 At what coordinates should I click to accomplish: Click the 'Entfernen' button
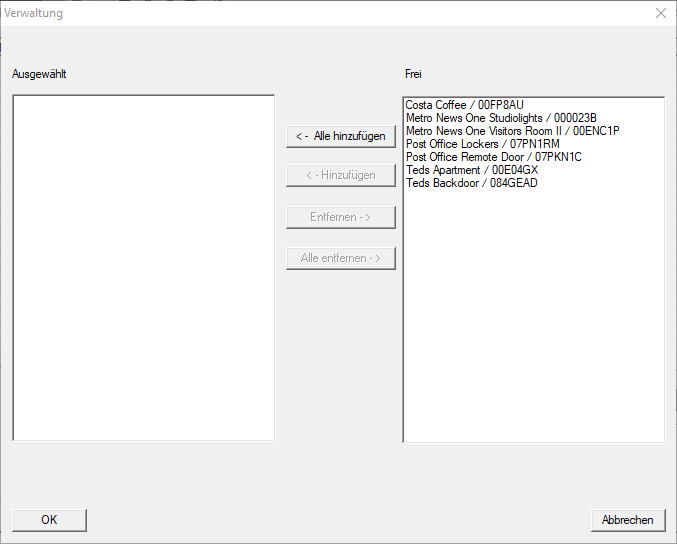coord(340,217)
